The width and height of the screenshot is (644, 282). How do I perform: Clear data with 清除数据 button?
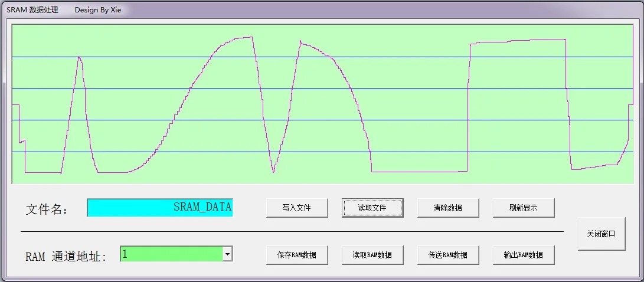pos(448,208)
